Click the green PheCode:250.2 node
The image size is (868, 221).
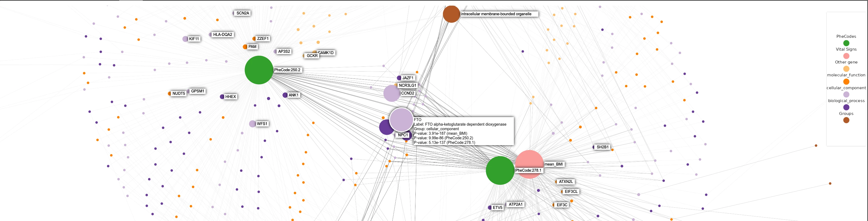(259, 70)
